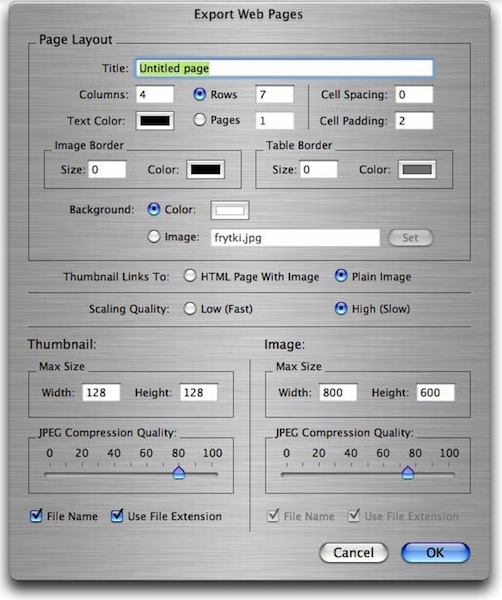The image size is (502, 600).
Task: Click the Cell Spacing field
Action: pos(414,95)
